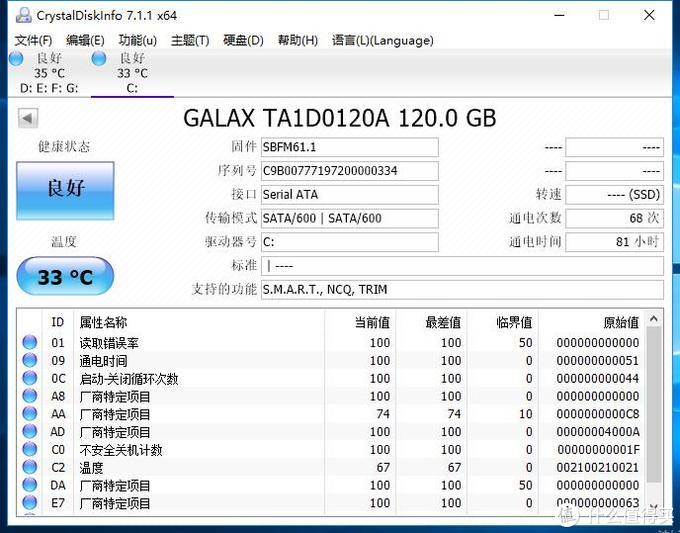Click status orb for row E7

coord(29,503)
